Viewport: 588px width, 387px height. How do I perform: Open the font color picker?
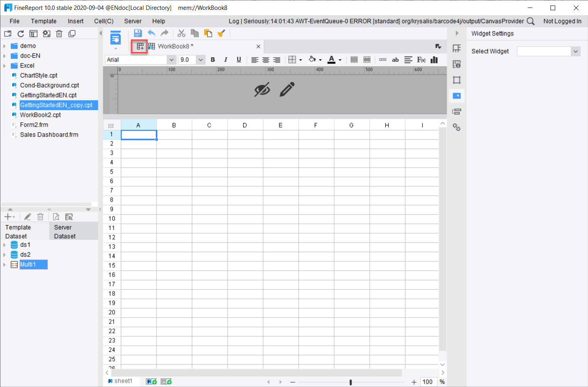pos(331,60)
